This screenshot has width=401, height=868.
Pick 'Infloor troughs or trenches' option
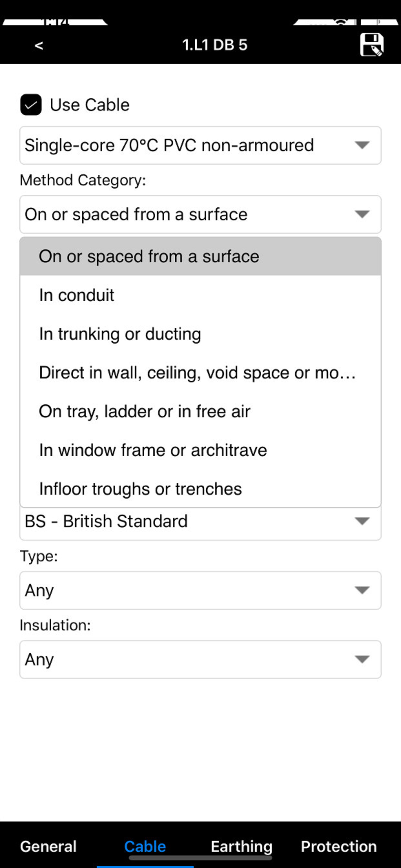tap(200, 489)
